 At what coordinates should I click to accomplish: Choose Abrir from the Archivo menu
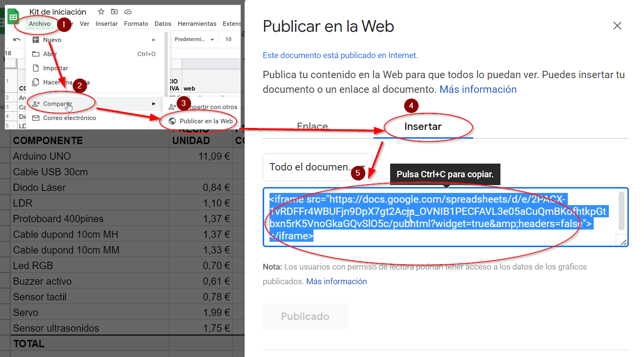[x=95, y=54]
